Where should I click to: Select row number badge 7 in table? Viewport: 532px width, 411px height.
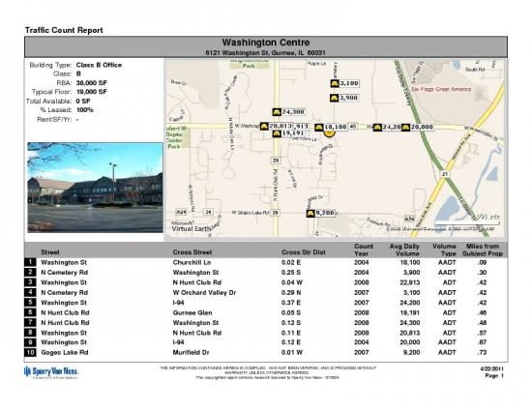click(x=30, y=322)
